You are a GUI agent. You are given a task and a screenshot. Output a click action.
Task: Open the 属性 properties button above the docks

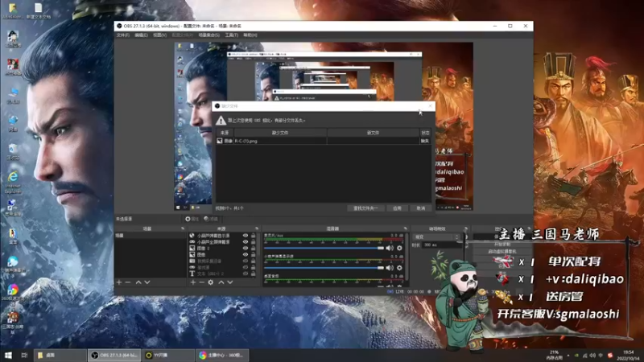[x=192, y=219]
